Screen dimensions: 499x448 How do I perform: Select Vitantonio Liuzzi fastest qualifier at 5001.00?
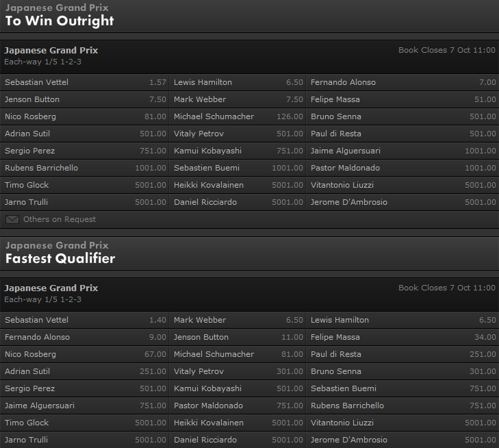402,423
